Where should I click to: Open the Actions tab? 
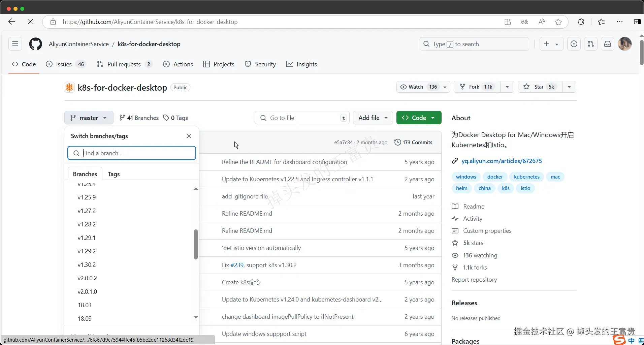[178, 64]
